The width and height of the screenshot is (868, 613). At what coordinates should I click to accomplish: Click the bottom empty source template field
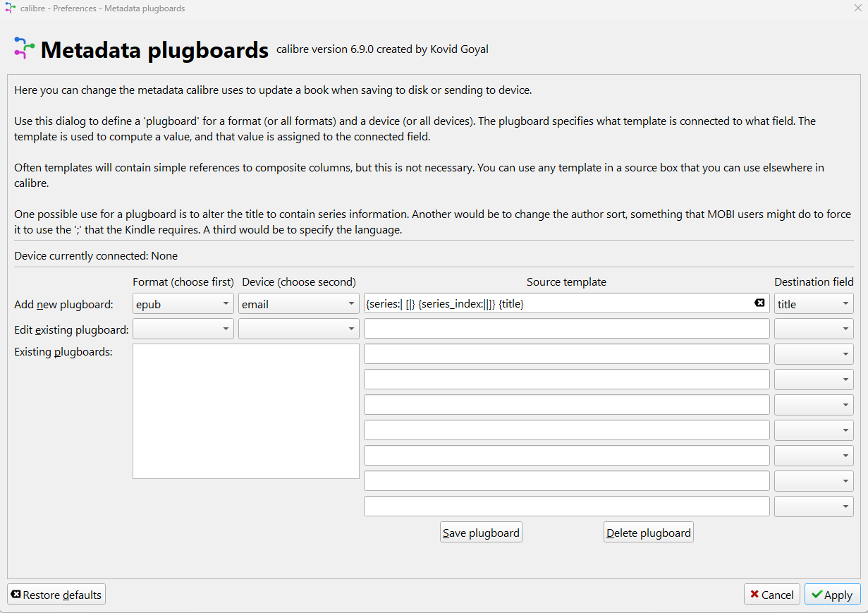tap(566, 506)
